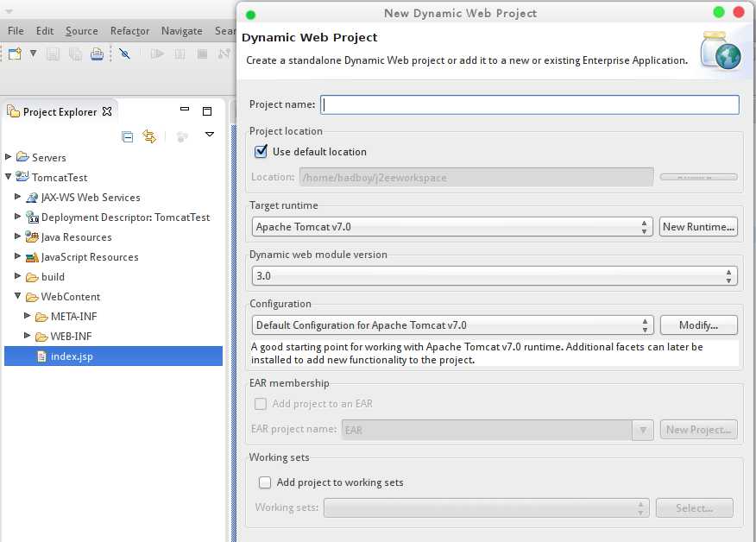Collapse the WebContent folder node
The image size is (756, 542).
click(x=18, y=295)
